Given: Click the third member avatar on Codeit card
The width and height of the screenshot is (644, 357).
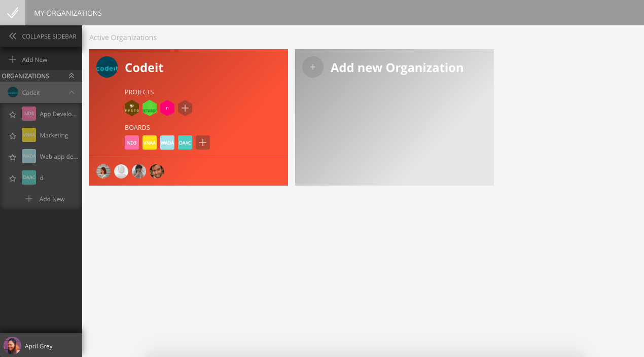Looking at the screenshot, I should coord(139,171).
